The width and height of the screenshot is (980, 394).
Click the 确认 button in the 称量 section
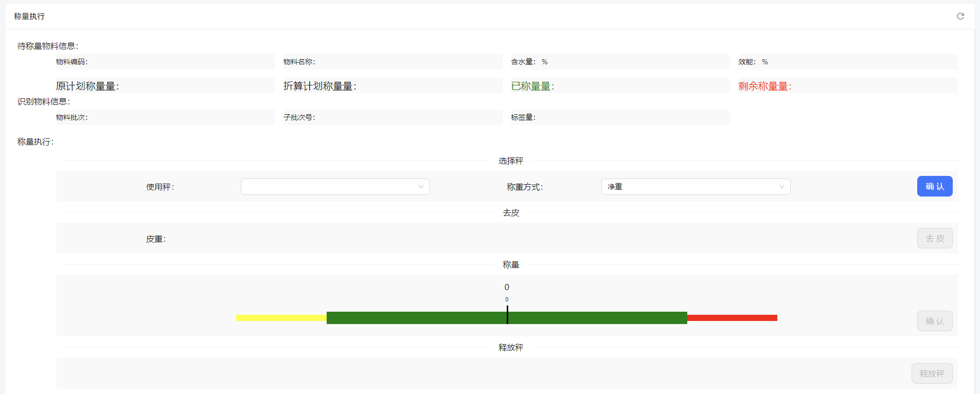click(934, 321)
